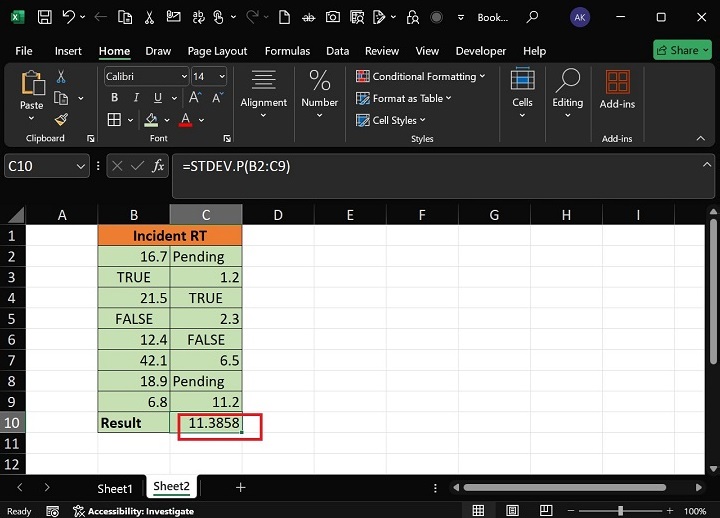Click the Undo arrow icon
The width and height of the screenshot is (720, 518).
coord(69,17)
